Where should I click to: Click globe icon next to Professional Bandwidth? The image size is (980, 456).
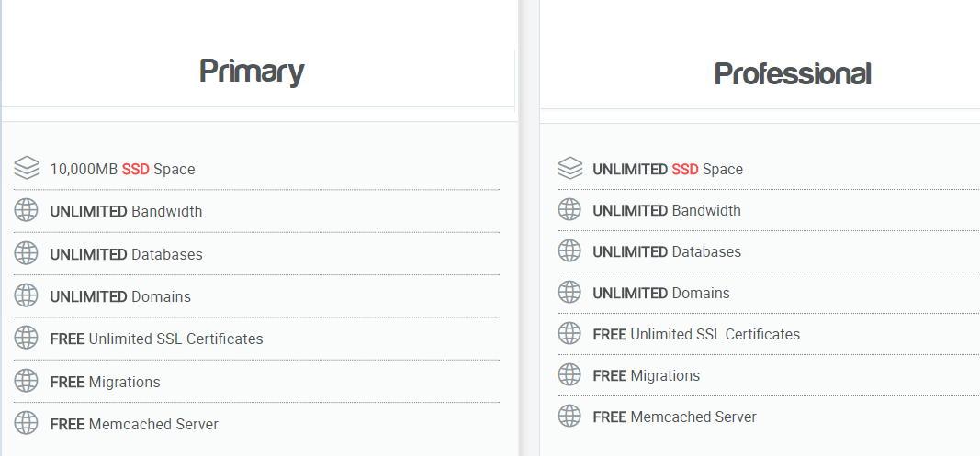(x=570, y=209)
